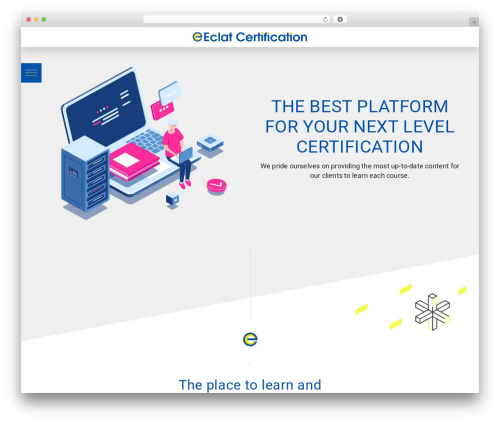Open a new tab with plus button
This screenshot has height=423, width=500.
click(x=474, y=22)
